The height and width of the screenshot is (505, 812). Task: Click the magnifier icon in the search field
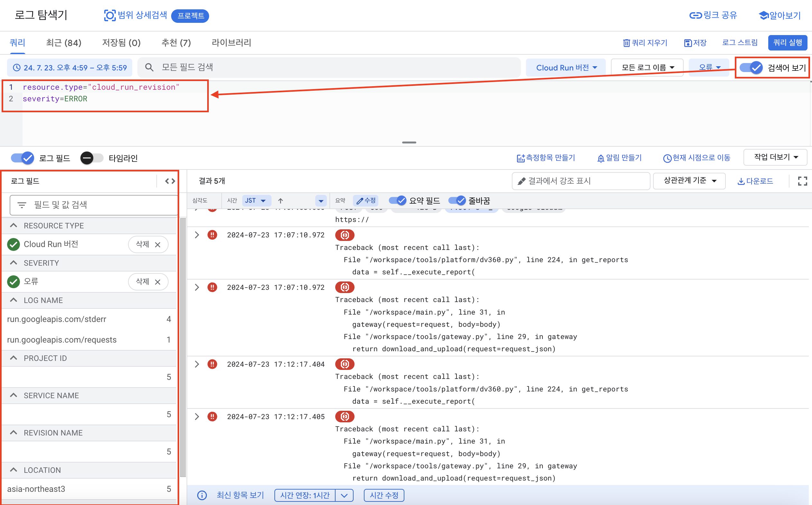(149, 68)
